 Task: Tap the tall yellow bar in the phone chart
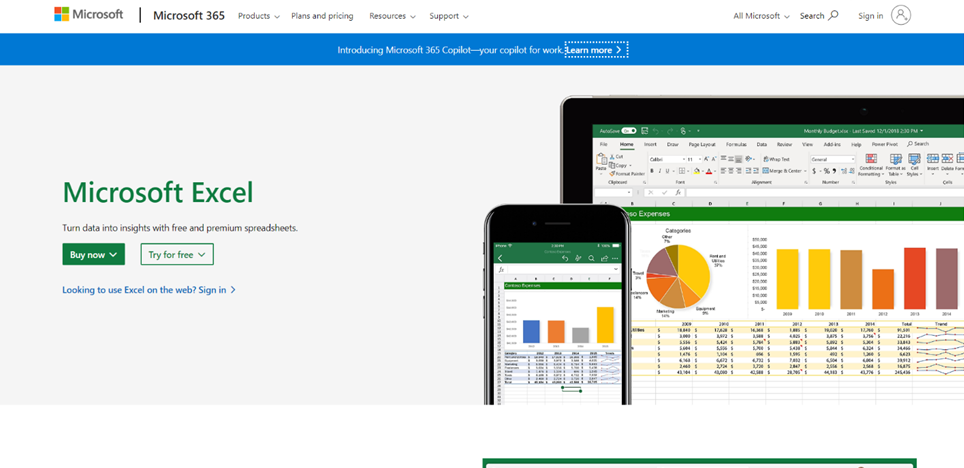coord(606,325)
